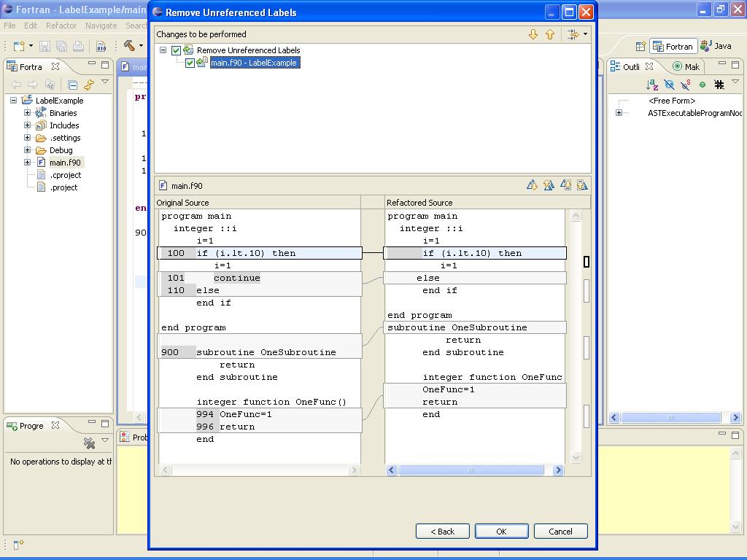Image resolution: width=747 pixels, height=560 pixels.
Task: Click first compare navigation icon next to main.f90
Action: [532, 185]
